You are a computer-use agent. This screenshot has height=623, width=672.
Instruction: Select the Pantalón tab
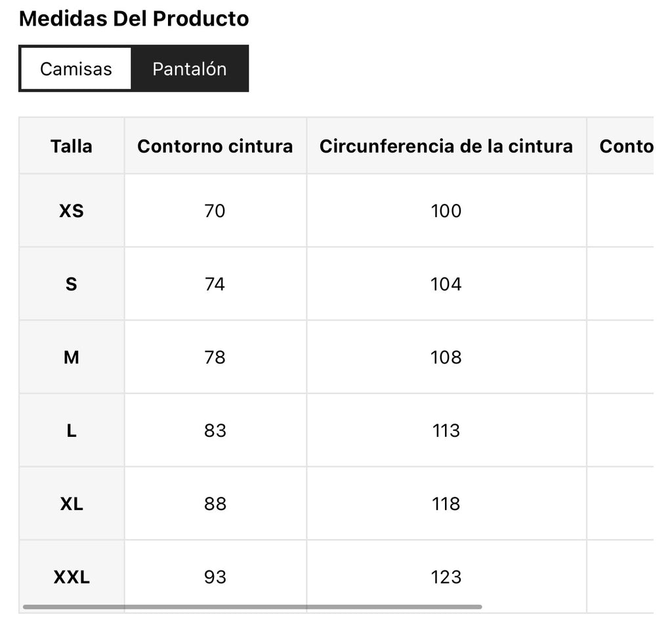click(190, 68)
